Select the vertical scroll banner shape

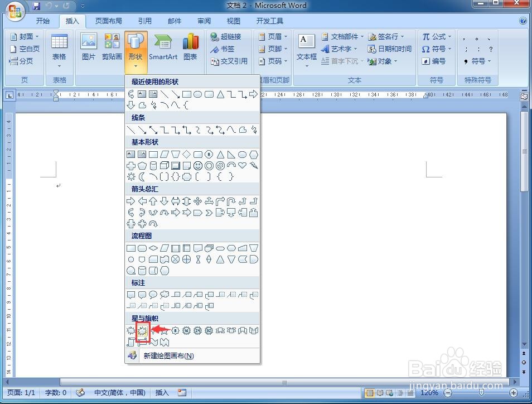131,342
